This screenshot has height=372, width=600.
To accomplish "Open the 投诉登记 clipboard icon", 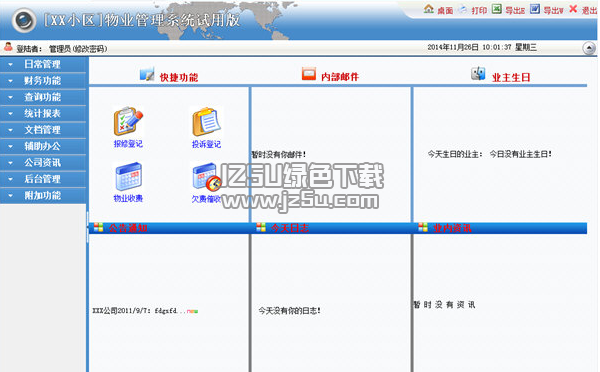I will [x=206, y=122].
